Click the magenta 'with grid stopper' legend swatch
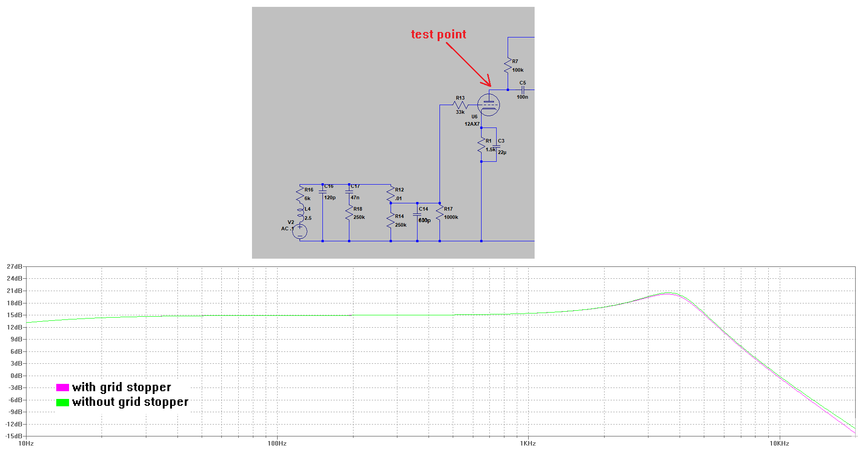This screenshot has height=457, width=868. click(63, 388)
